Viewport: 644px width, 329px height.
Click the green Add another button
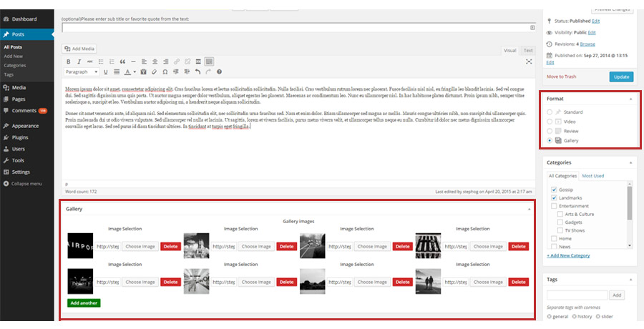tap(84, 303)
